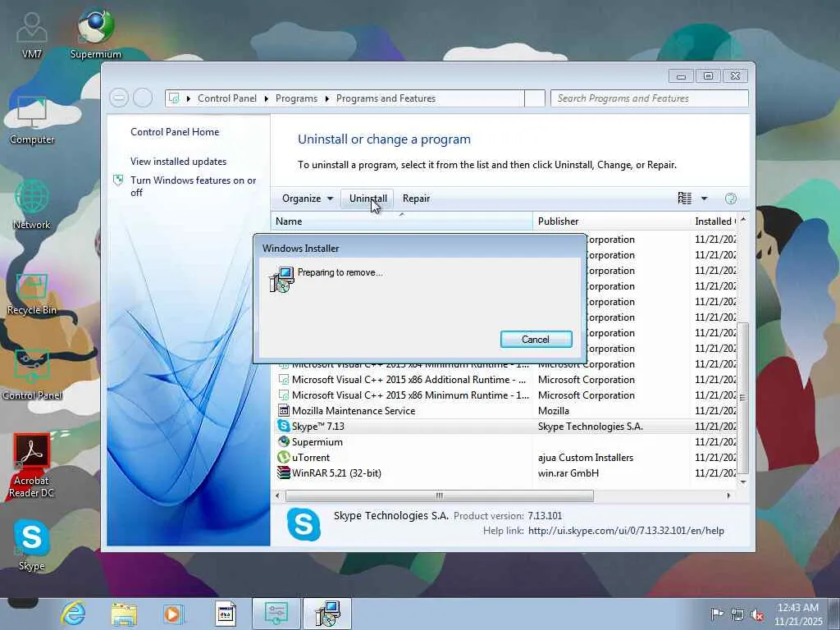
Task: Click the Windows Installer dialog icon
Action: point(282,279)
